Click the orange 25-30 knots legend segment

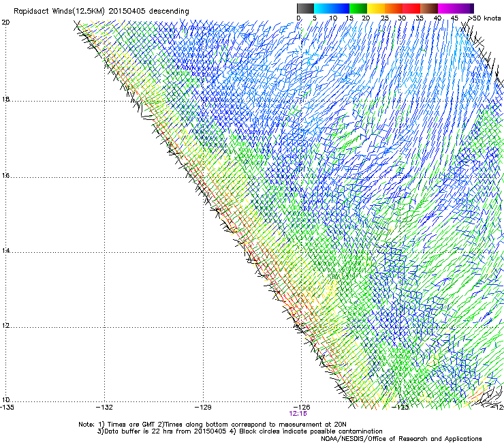point(394,8)
